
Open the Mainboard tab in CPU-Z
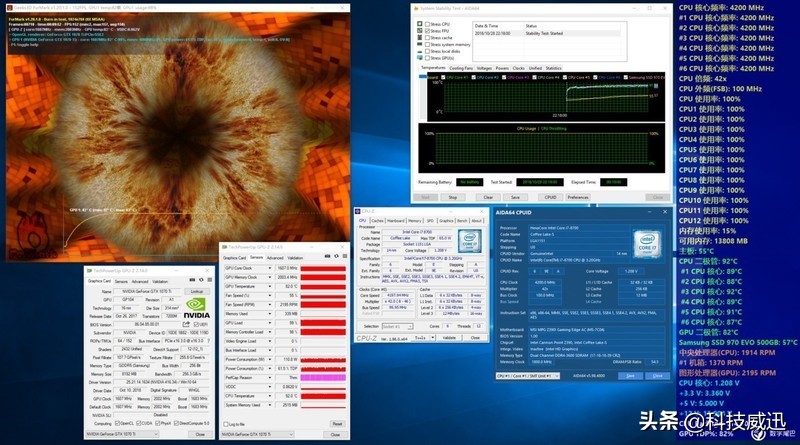point(397,220)
